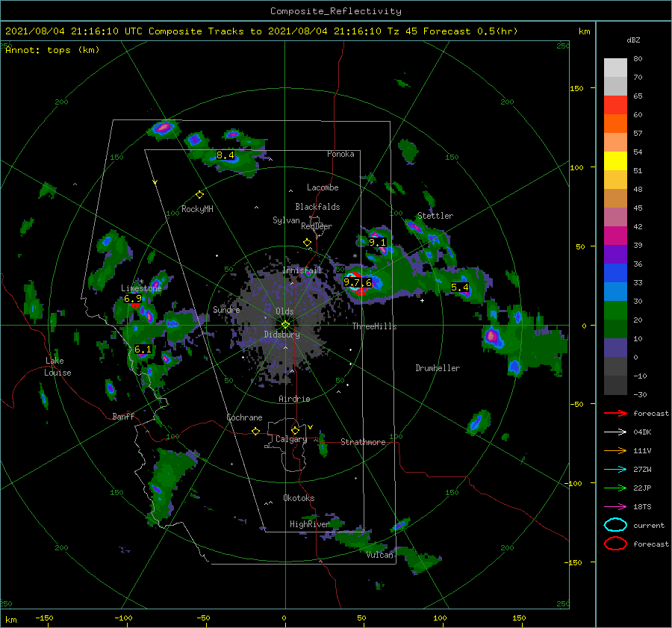The width and height of the screenshot is (672, 628).
Task: Select the bright green 20-30 dBZ swatch
Action: click(615, 311)
